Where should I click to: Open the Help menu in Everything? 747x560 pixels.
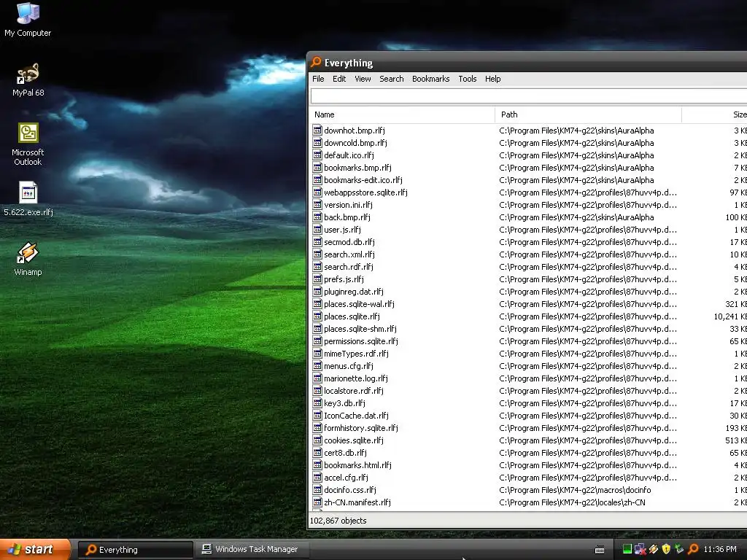[492, 79]
